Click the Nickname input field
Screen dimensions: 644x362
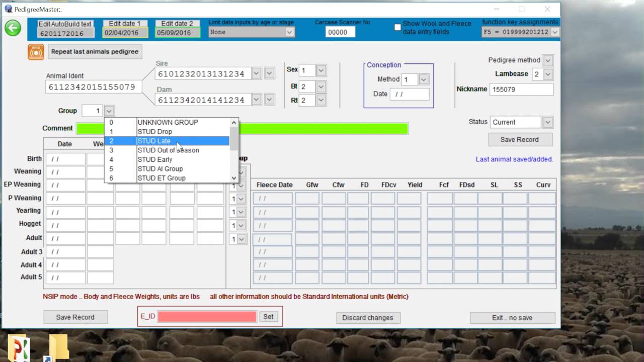(x=522, y=89)
